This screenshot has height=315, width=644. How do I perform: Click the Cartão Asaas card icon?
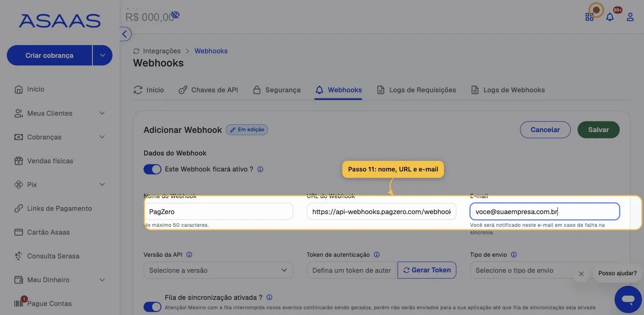(18, 232)
